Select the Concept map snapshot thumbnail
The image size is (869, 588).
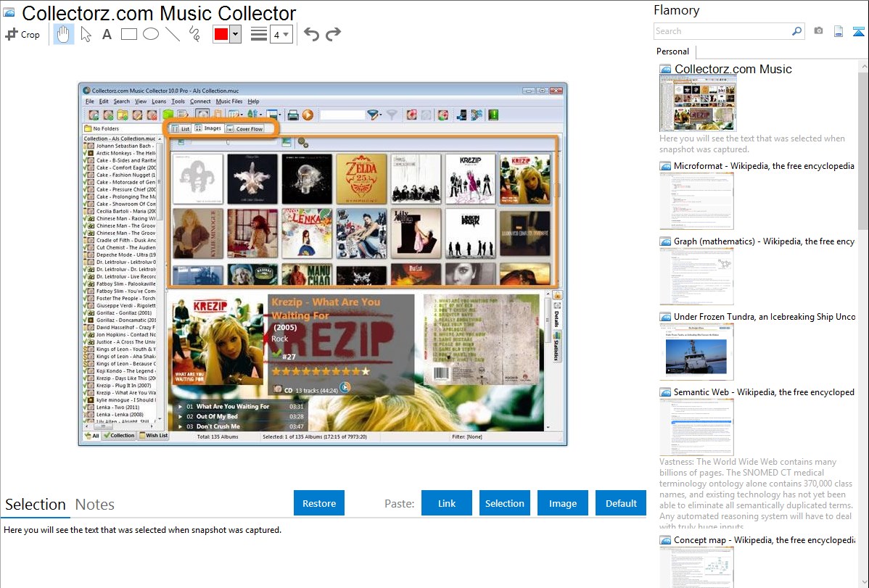(696, 568)
